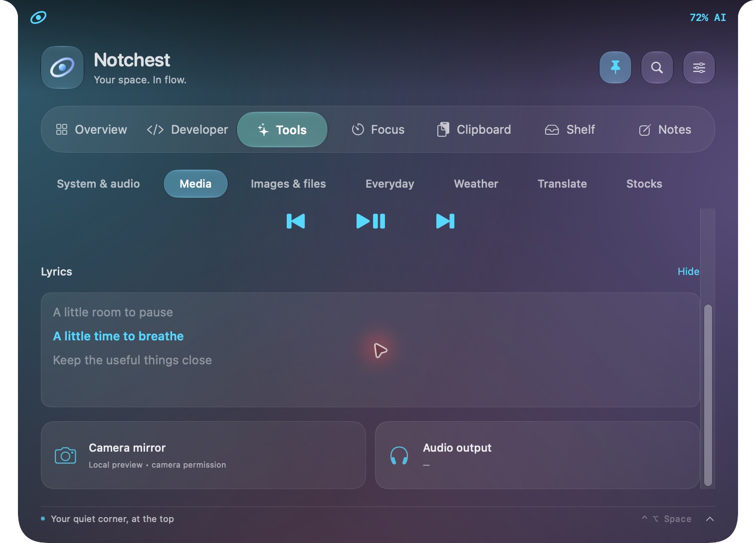
Task: Collapse panel using bottom-right chevron
Action: pyautogui.click(x=710, y=519)
